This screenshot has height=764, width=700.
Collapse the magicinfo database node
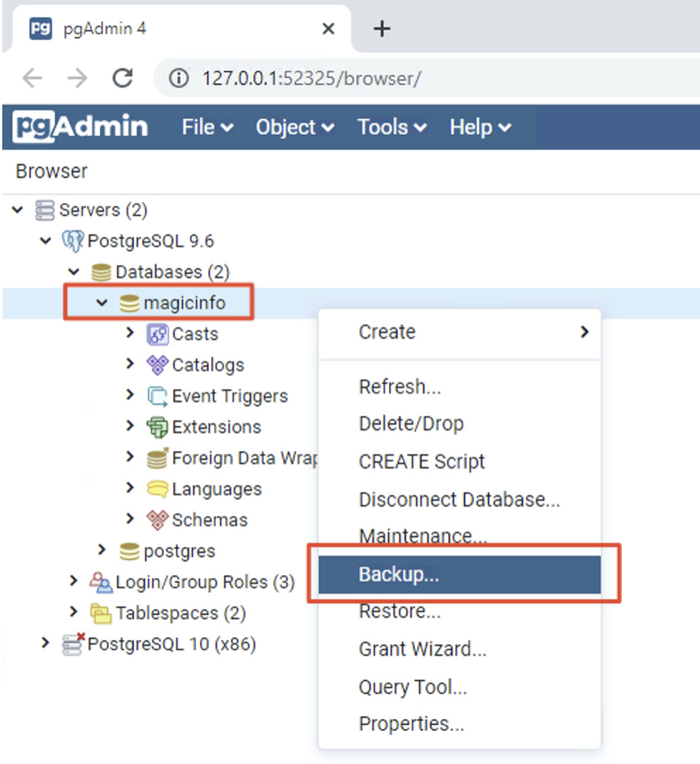(103, 303)
